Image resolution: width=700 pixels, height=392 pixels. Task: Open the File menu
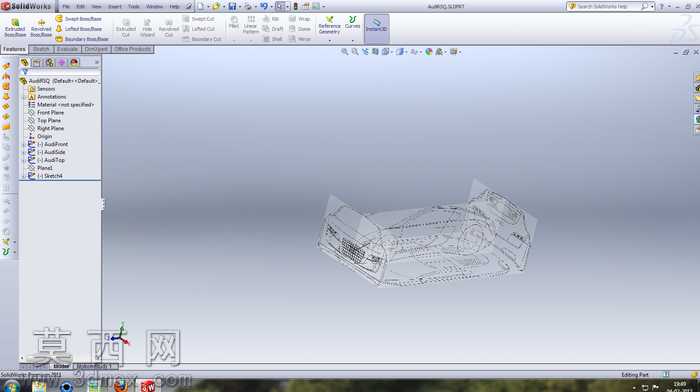(66, 7)
